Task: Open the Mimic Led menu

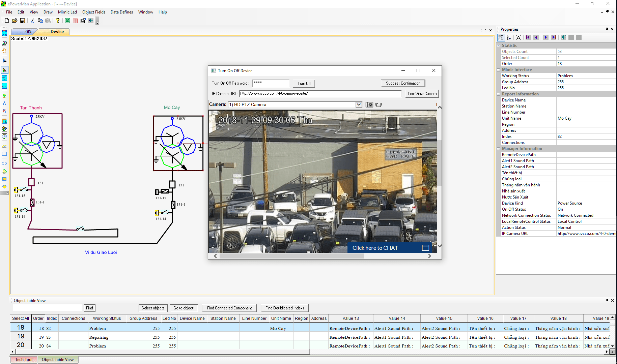Action: click(x=67, y=12)
